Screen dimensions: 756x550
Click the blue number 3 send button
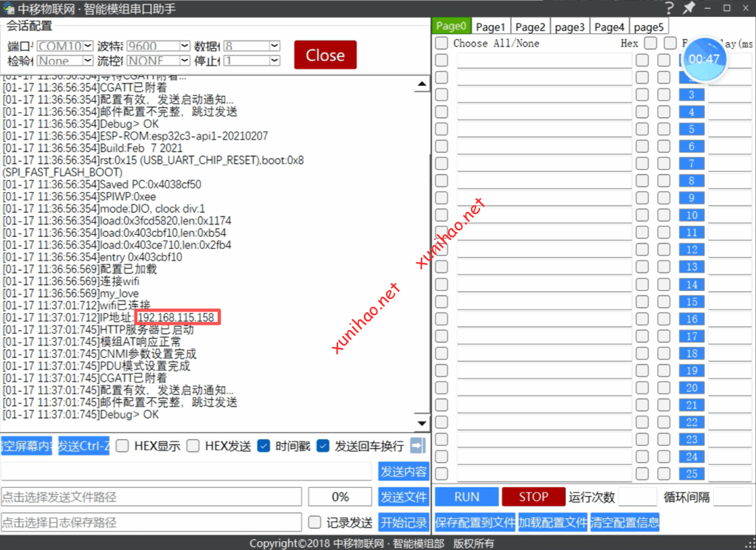click(692, 94)
